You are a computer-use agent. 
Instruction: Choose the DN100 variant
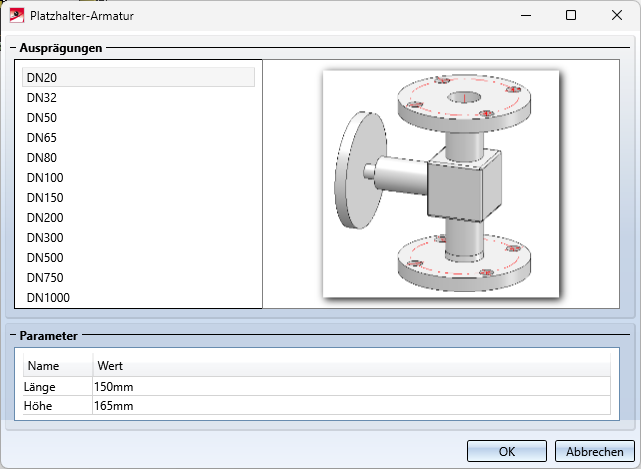pos(138,178)
